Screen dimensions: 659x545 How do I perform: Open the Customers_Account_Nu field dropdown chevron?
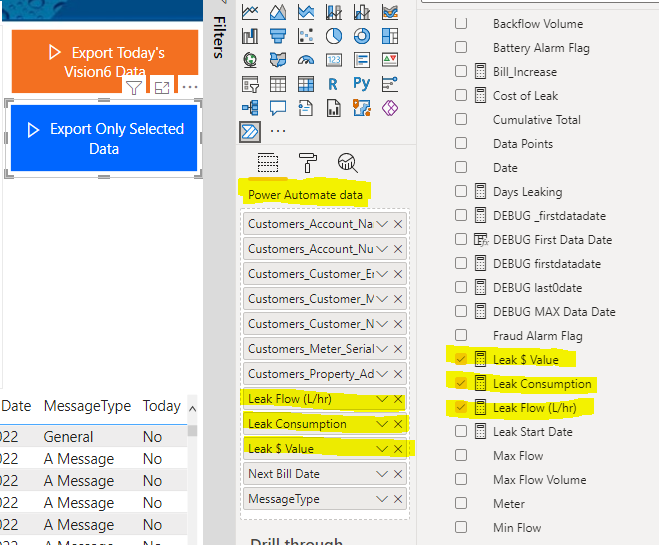pos(382,249)
